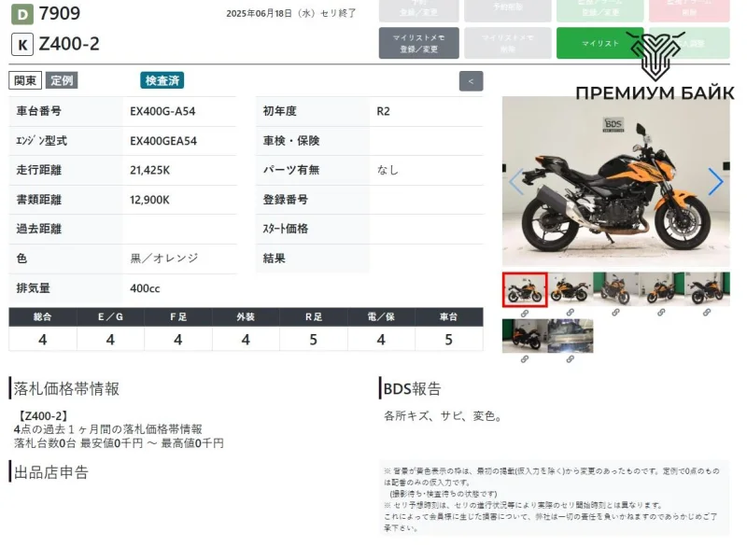The image size is (747, 560).
Task: Click link icon under fourth thumbnail
Action: 661,313
